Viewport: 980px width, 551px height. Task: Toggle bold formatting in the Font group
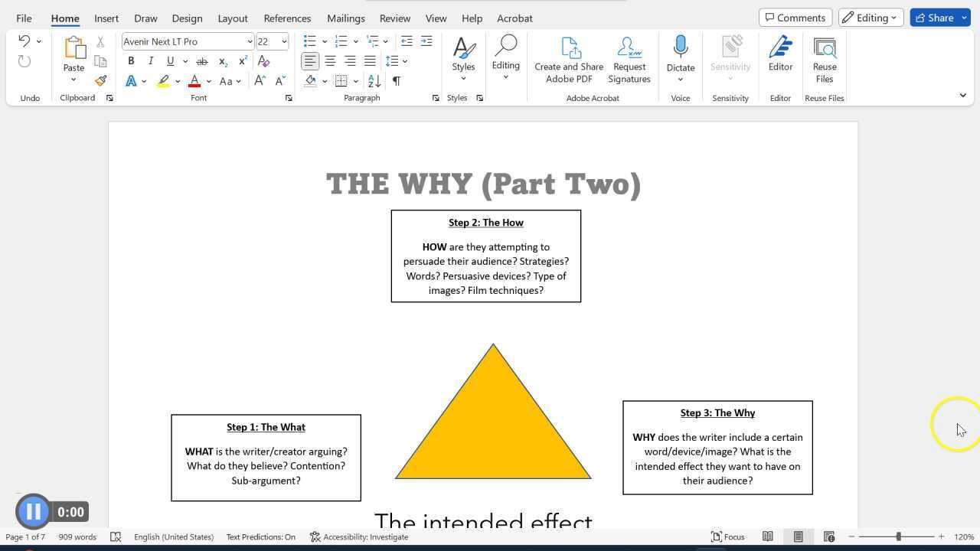point(131,60)
